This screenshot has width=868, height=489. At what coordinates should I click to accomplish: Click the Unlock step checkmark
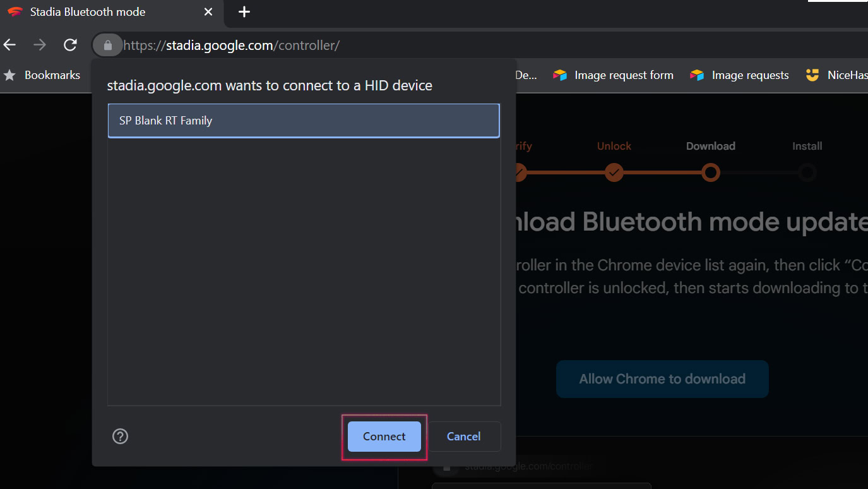(x=614, y=172)
